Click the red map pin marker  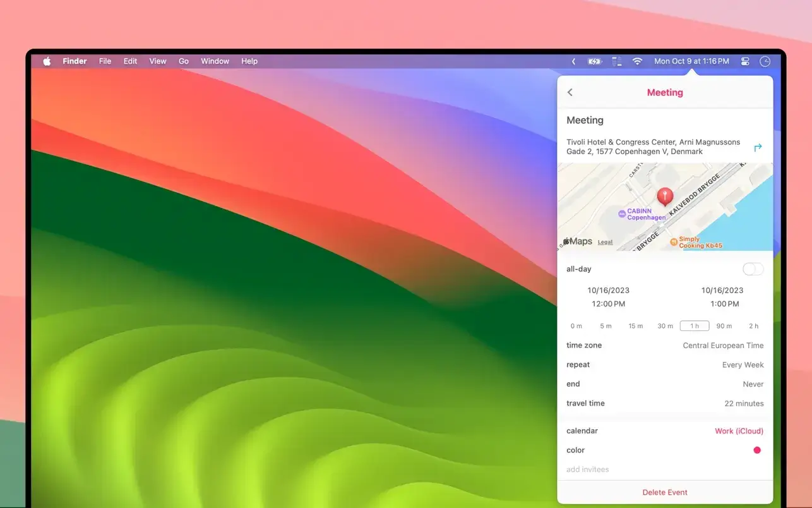[x=665, y=195]
